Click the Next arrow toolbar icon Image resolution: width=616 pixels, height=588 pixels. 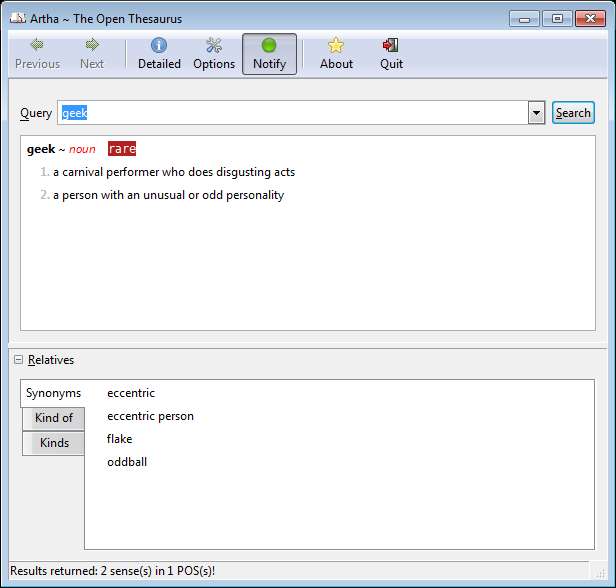tap(92, 45)
